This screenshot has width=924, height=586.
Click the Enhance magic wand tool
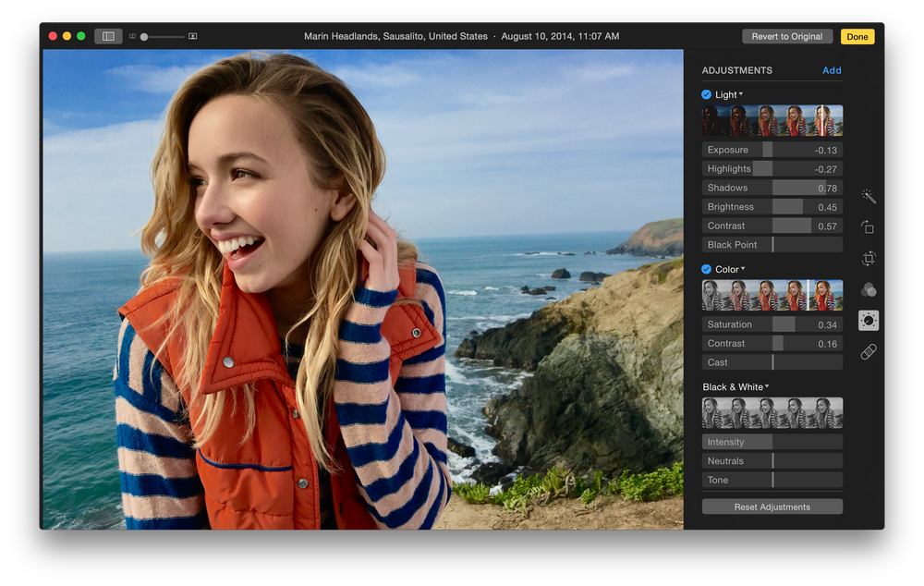(x=868, y=196)
